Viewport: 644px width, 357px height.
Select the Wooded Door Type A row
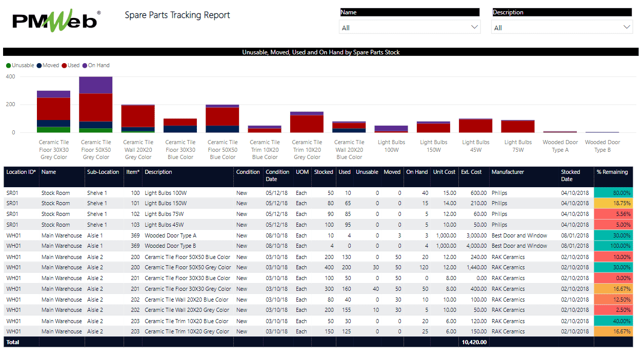(170, 235)
